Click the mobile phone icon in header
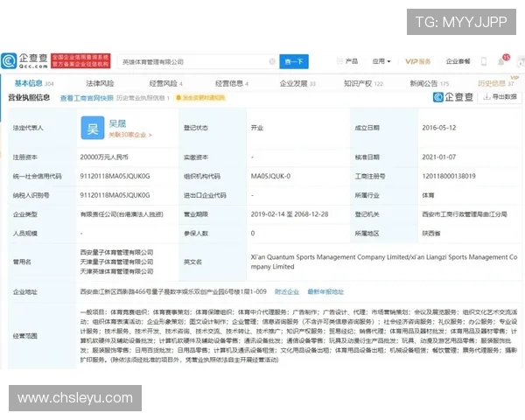The image size is (525, 420). 484,61
